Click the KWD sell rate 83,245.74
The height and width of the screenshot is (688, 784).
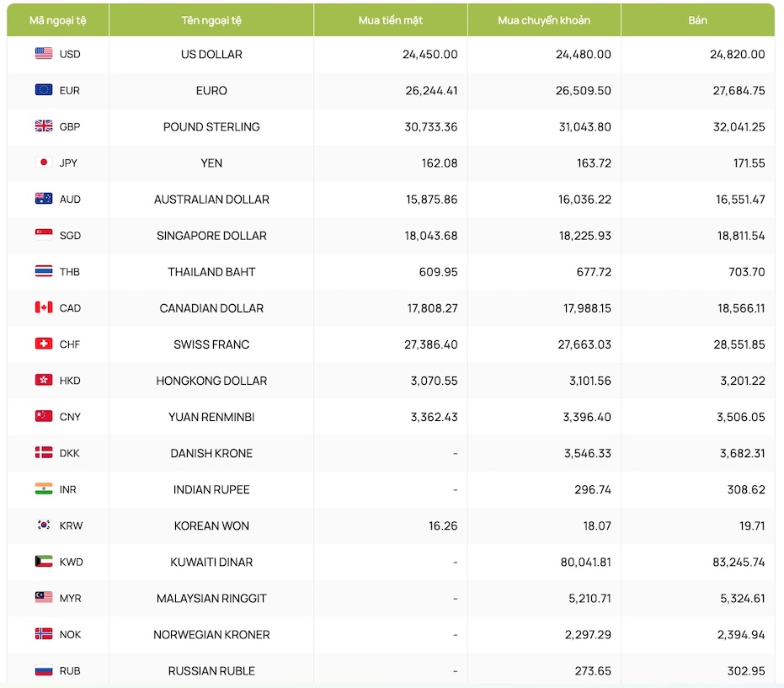click(739, 562)
